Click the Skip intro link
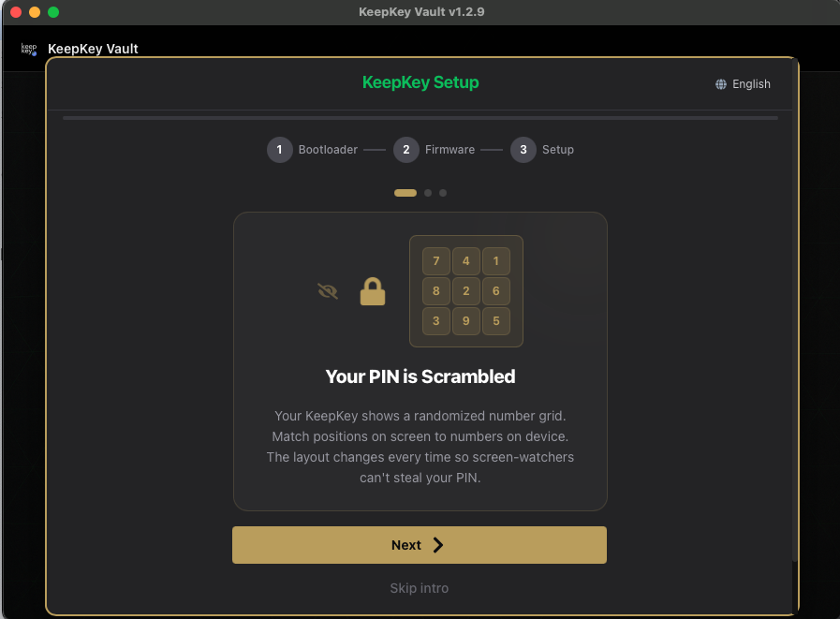Image resolution: width=840 pixels, height=619 pixels. tap(419, 588)
